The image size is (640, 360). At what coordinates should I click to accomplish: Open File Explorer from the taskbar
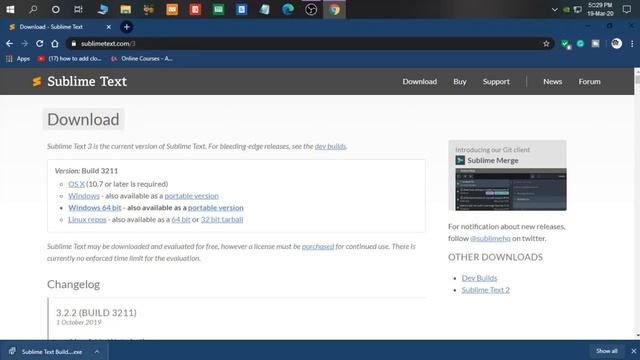pos(126,9)
